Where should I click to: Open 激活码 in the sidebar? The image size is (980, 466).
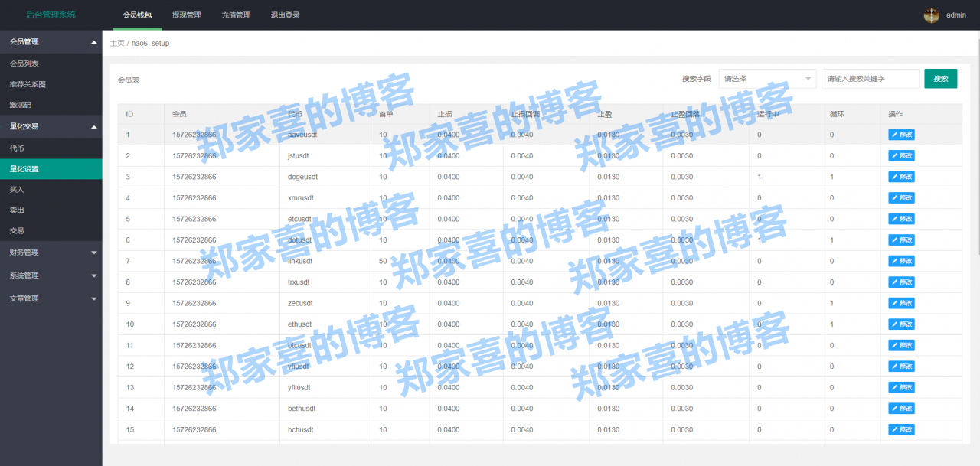point(51,105)
